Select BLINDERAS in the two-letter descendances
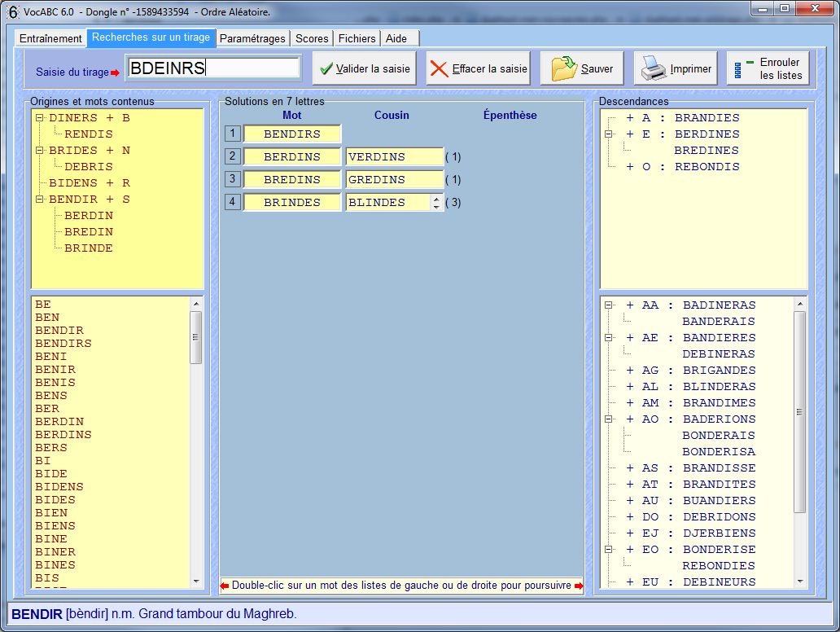This screenshot has height=632, width=840. click(719, 387)
